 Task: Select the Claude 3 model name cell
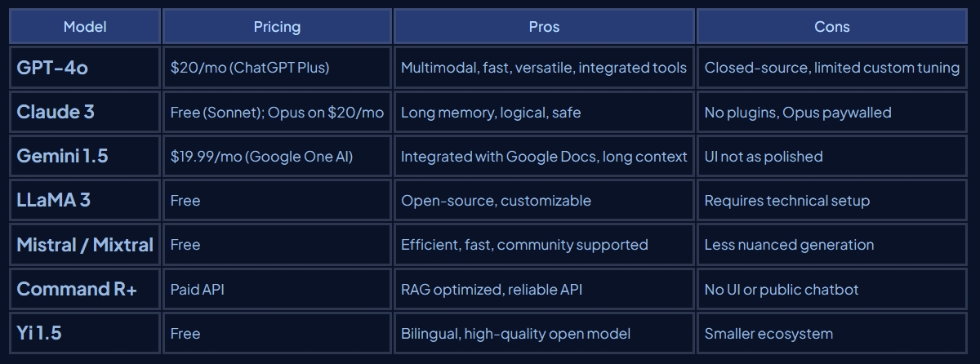click(56, 112)
